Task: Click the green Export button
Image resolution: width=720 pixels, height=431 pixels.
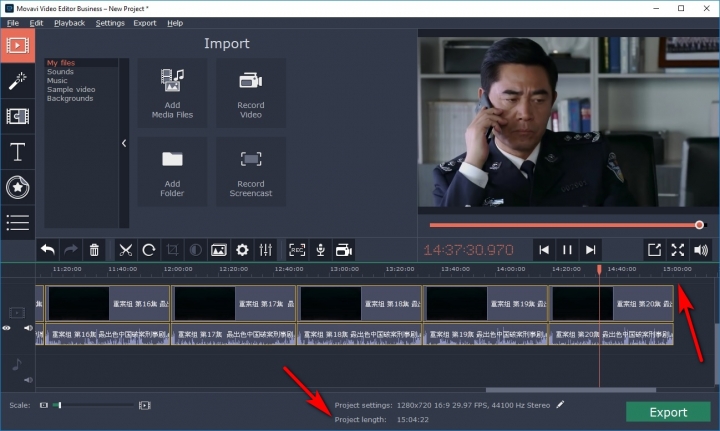Action: point(668,412)
